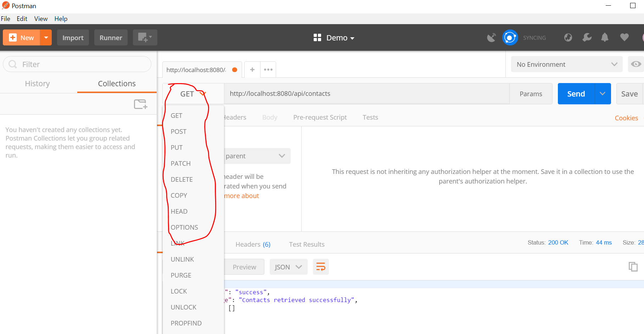This screenshot has width=644, height=334.
Task: Open the Tests tab
Action: click(370, 117)
